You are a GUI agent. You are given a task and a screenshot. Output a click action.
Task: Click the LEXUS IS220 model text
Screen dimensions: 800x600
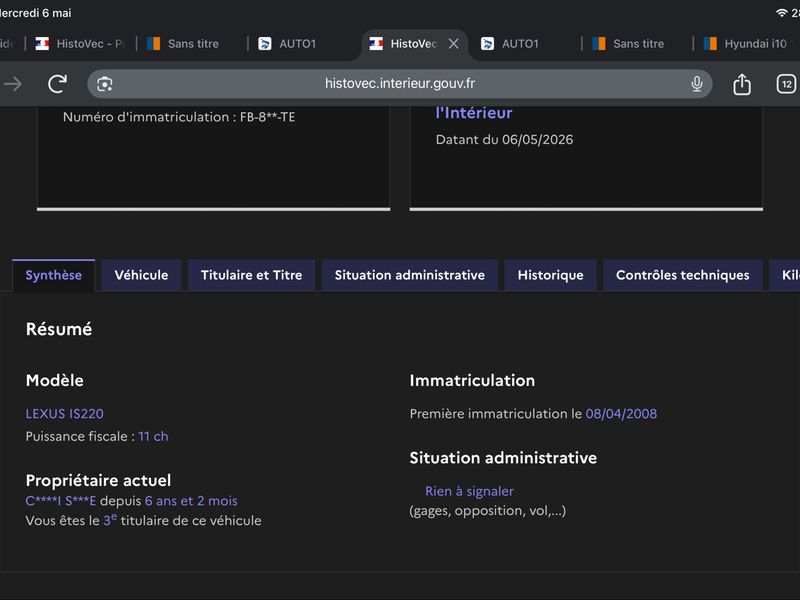[65, 414]
